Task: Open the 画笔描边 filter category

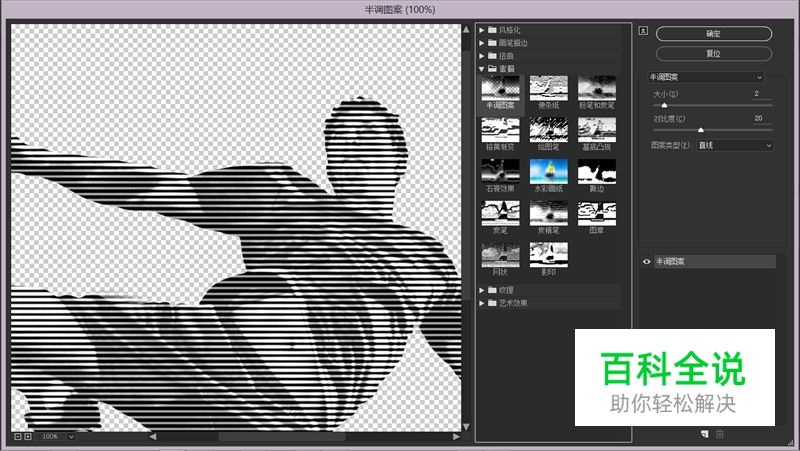Action: coord(482,43)
